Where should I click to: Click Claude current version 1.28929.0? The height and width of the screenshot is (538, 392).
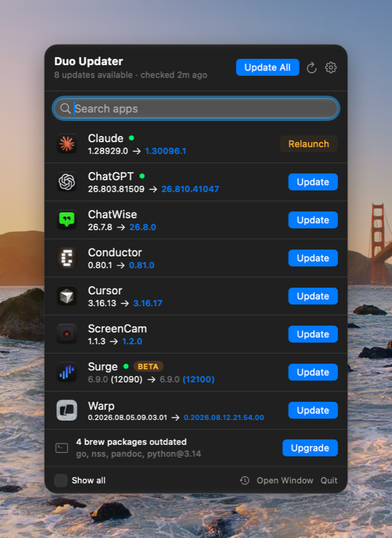[x=108, y=151]
